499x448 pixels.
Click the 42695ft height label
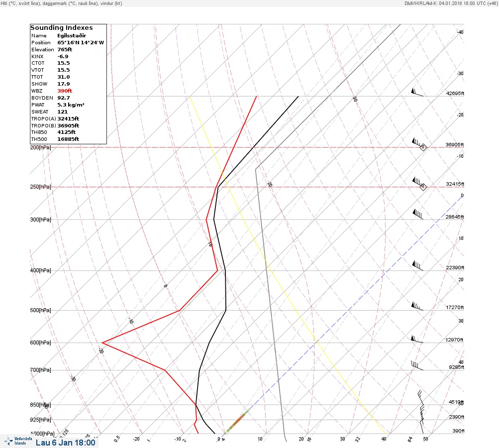click(x=455, y=94)
